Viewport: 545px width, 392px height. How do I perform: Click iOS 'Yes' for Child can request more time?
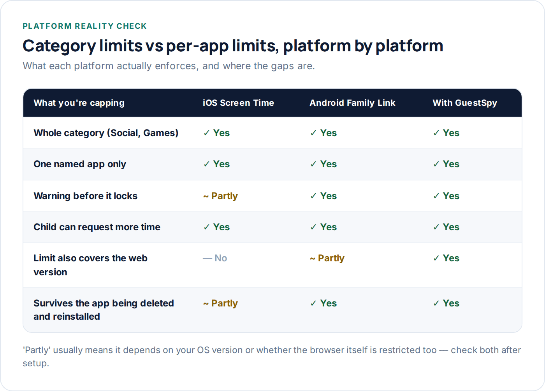click(x=216, y=227)
